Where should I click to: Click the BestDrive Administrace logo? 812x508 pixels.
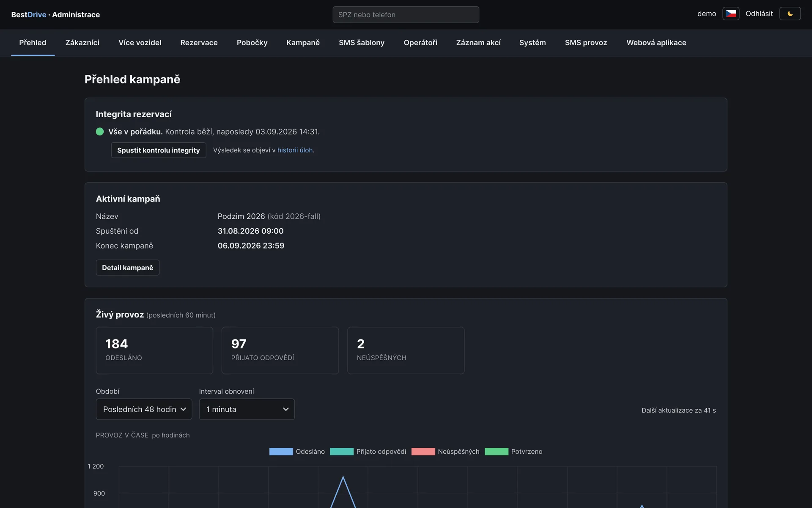click(55, 14)
